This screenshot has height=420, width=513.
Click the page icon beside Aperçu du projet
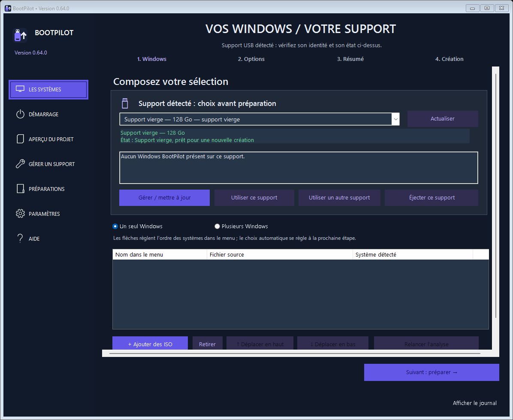20,139
